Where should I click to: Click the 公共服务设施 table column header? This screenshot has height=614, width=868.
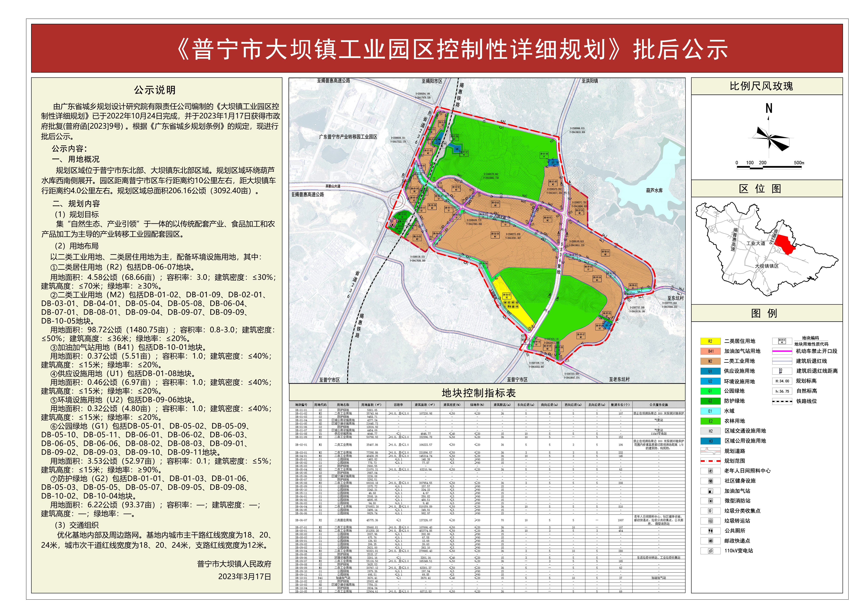point(659,404)
